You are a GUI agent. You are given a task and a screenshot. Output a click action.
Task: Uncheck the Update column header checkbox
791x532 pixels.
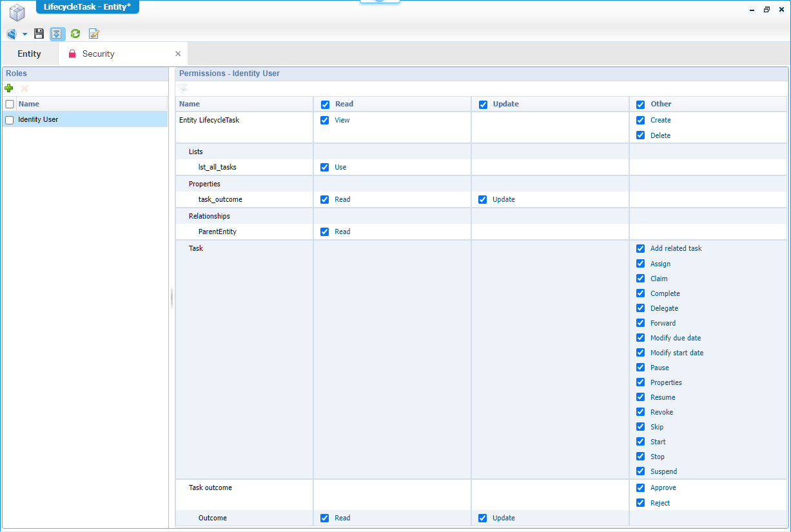483,104
